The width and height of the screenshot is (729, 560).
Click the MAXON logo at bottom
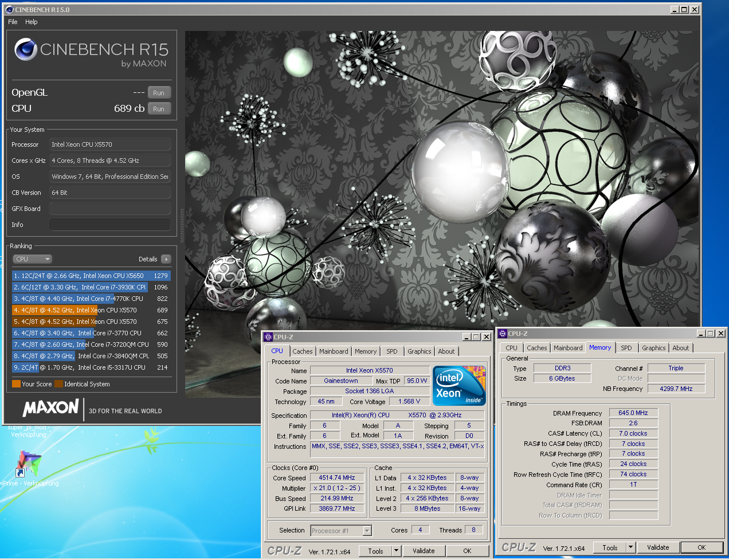click(x=50, y=408)
